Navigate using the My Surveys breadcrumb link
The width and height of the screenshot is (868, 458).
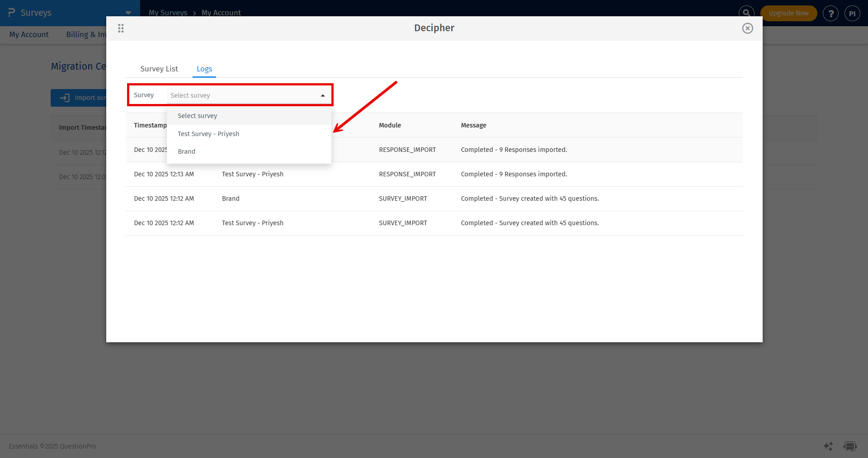coord(168,13)
